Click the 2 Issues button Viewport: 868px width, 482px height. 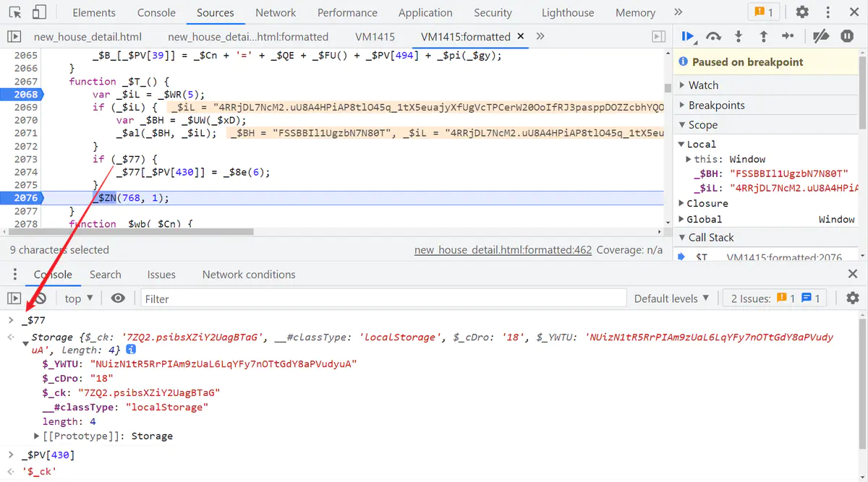click(775, 298)
